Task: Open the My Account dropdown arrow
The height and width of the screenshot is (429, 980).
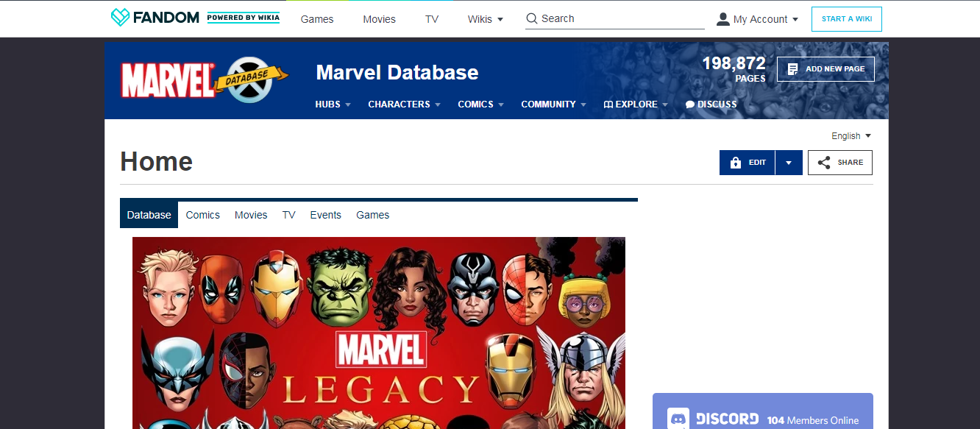Action: pyautogui.click(x=795, y=20)
